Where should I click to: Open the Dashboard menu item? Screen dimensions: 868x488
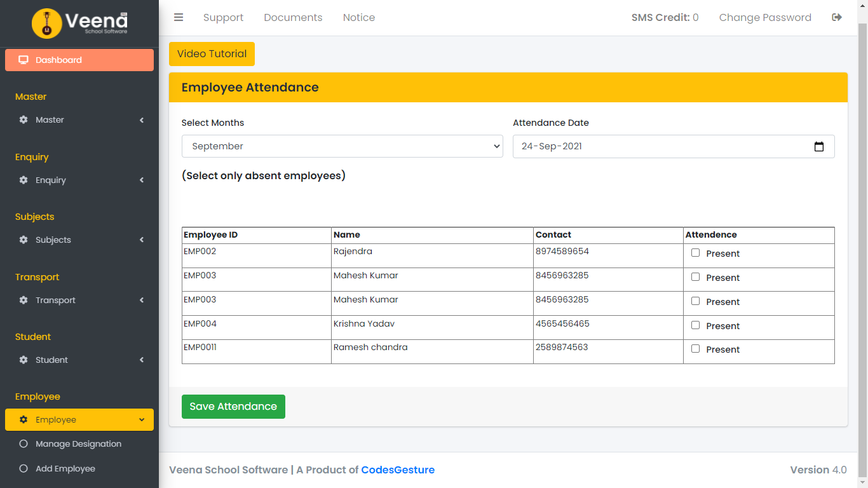click(79, 60)
